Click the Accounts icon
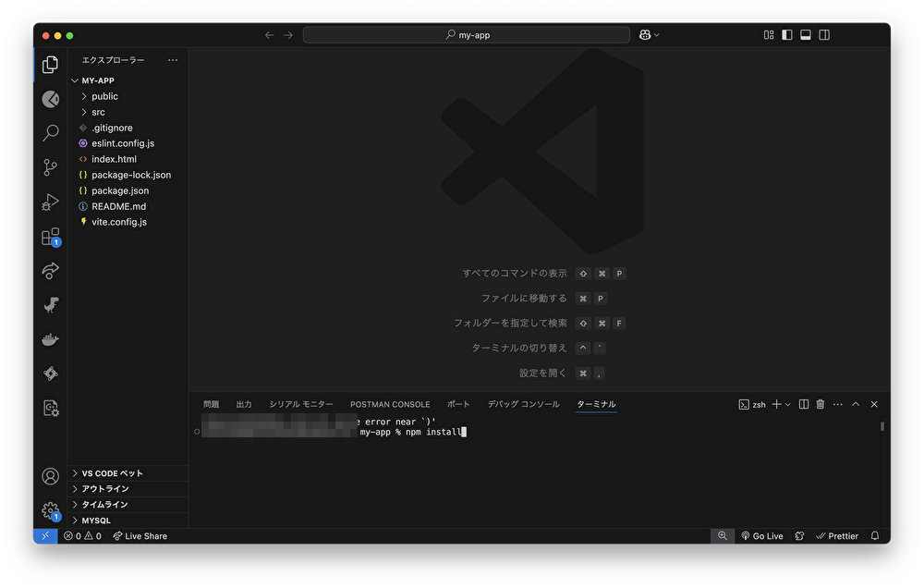This screenshot has width=924, height=588. click(x=51, y=476)
